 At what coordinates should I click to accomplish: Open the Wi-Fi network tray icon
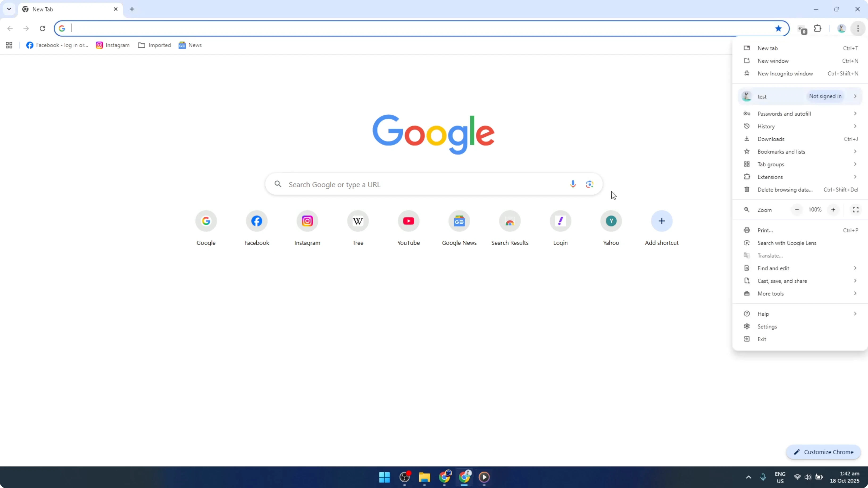coord(797,477)
